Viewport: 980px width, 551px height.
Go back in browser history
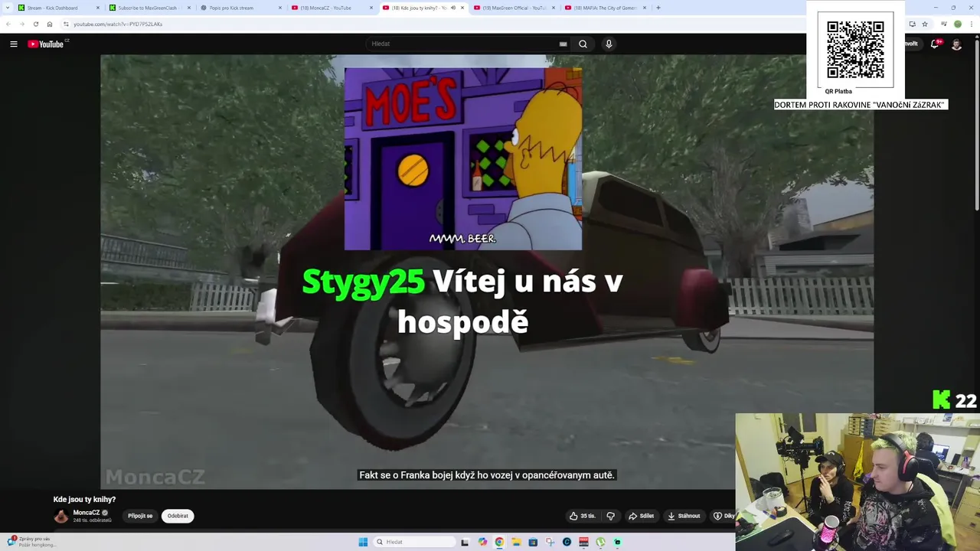coord(8,24)
